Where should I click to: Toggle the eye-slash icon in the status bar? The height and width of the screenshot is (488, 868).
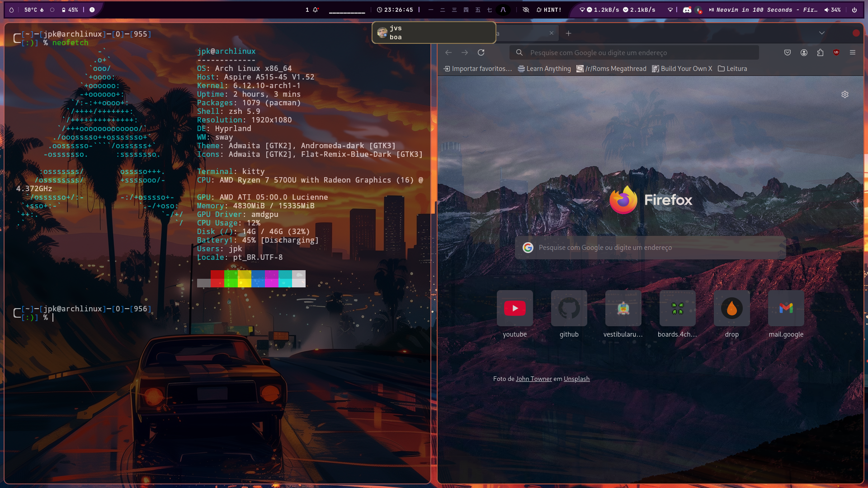point(526,9)
